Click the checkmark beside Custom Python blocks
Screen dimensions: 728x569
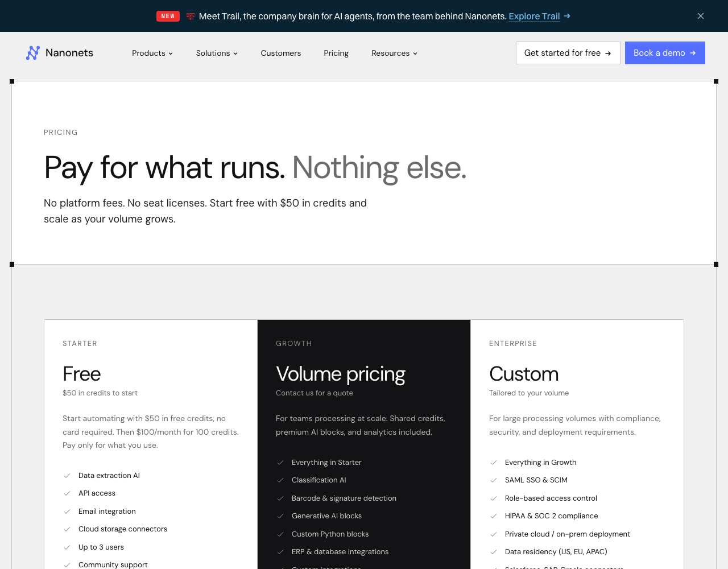[x=280, y=534]
